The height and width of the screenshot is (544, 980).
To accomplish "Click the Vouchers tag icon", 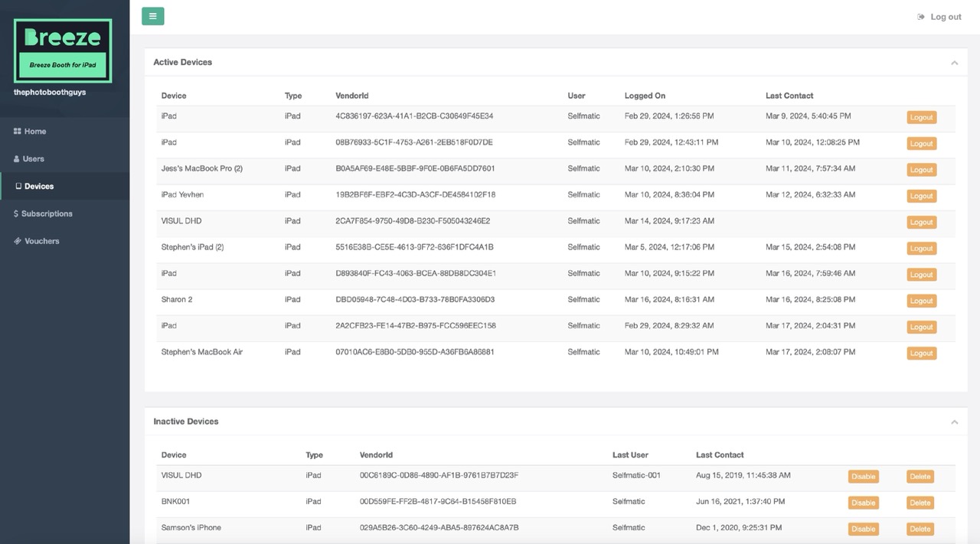I will pyautogui.click(x=17, y=242).
